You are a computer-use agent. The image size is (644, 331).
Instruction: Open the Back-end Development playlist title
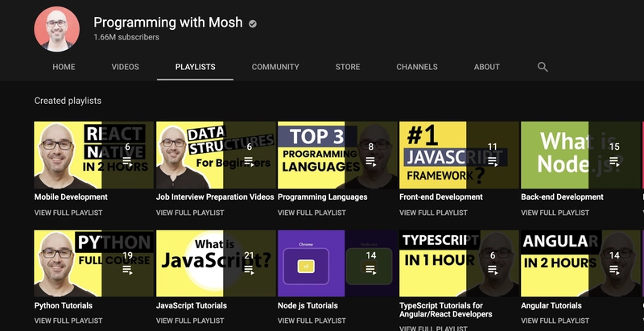[562, 197]
